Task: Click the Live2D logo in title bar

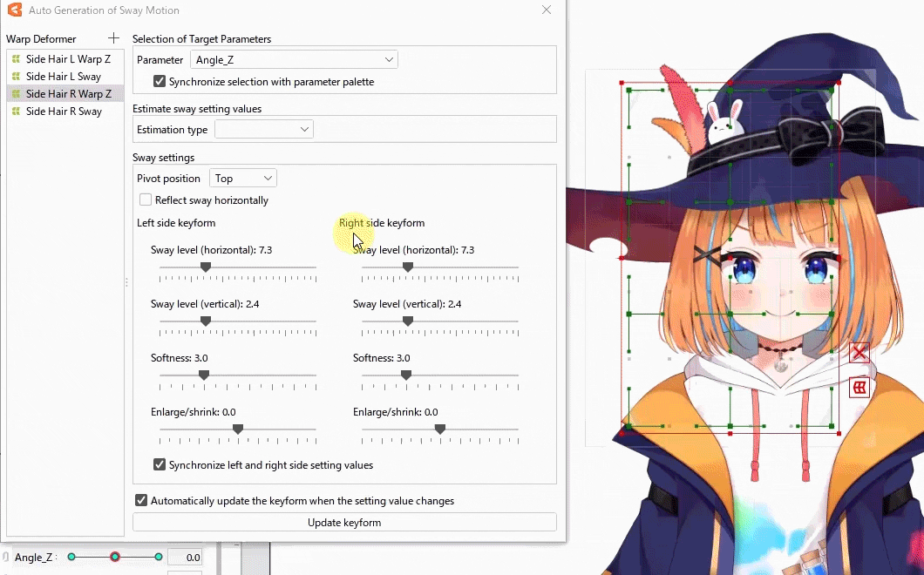Action: click(x=15, y=10)
